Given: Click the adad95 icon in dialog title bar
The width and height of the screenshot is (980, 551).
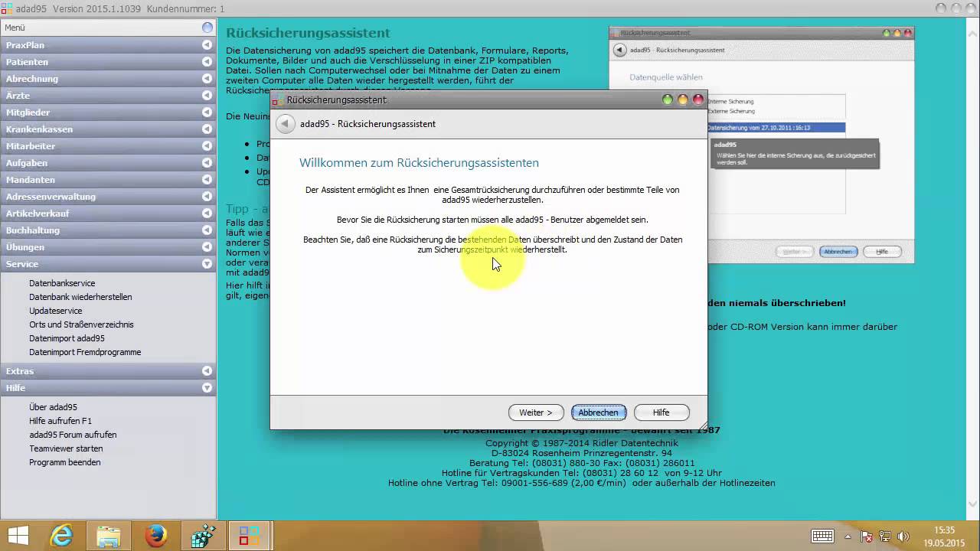Looking at the screenshot, I should click(x=278, y=100).
